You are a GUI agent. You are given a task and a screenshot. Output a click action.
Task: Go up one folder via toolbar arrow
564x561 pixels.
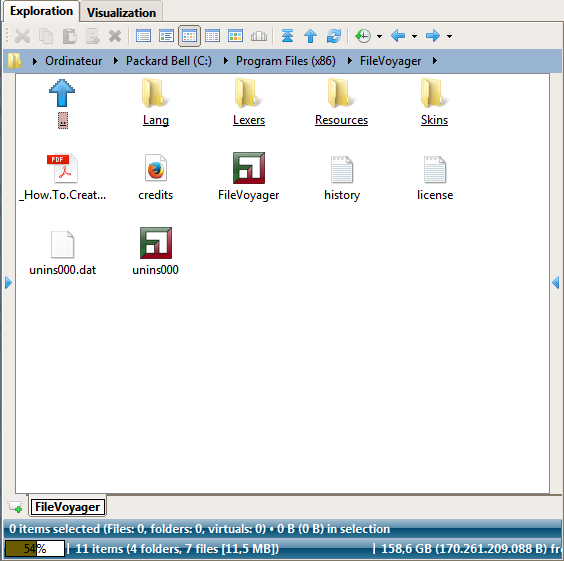310,36
